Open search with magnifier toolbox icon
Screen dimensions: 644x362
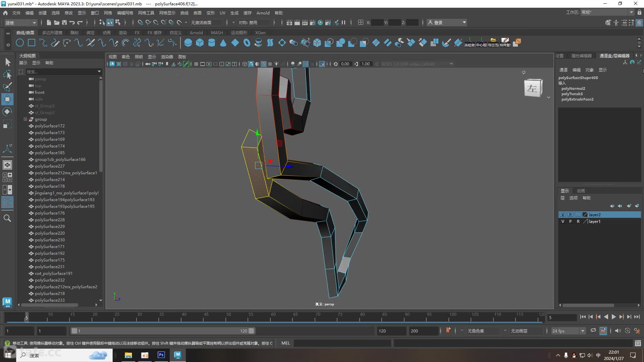point(7,218)
